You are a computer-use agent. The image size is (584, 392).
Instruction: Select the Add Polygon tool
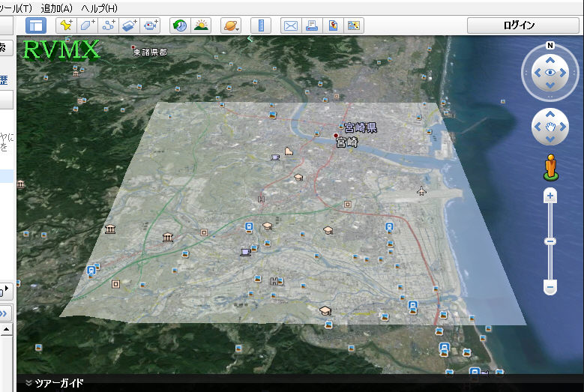(87, 25)
